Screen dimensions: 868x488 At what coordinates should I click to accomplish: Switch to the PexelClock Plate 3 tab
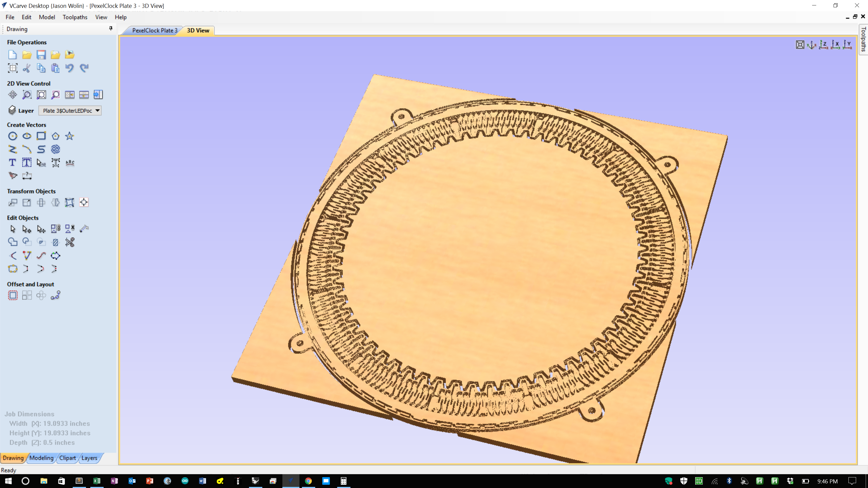(155, 30)
